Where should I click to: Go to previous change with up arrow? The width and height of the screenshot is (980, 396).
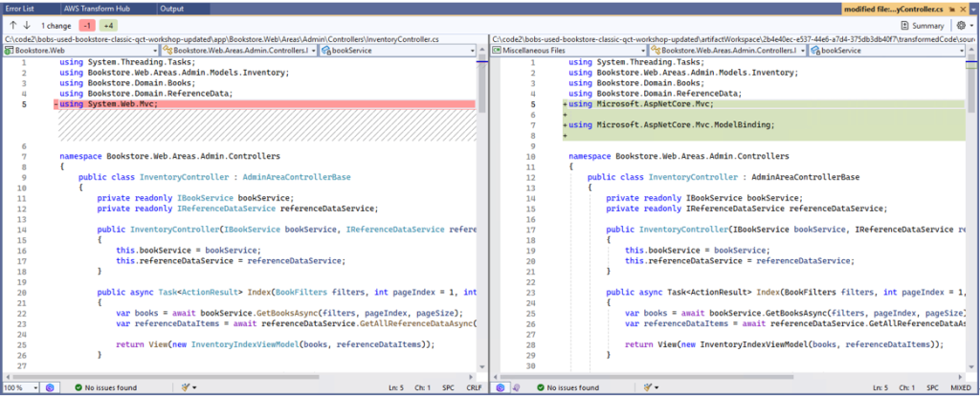(13, 26)
